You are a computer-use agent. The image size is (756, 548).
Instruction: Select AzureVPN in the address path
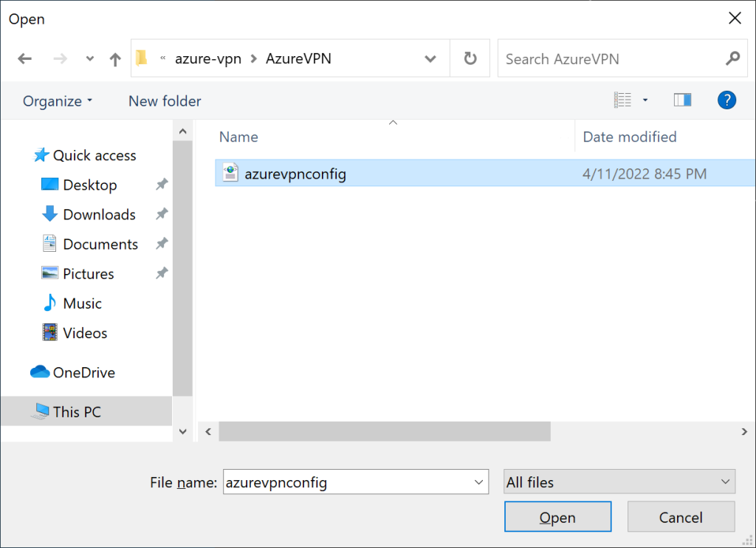pyautogui.click(x=298, y=59)
